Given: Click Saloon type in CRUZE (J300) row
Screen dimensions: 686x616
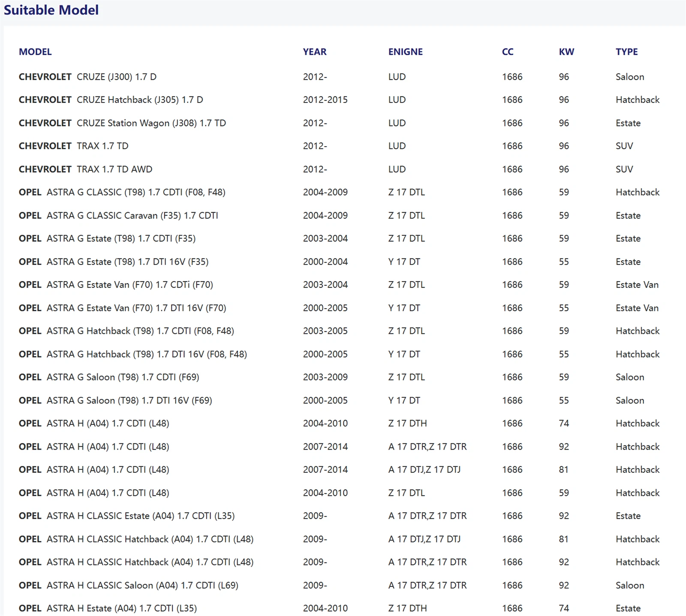Looking at the screenshot, I should tap(630, 77).
